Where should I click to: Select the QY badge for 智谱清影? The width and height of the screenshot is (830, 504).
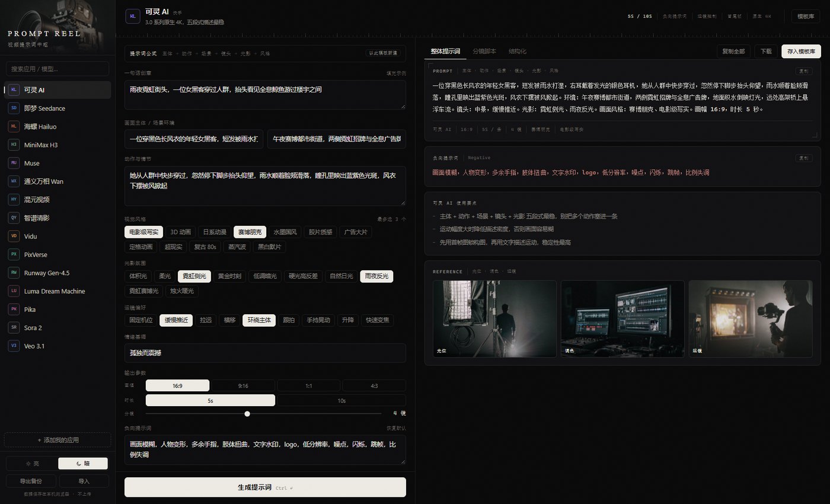coord(14,218)
